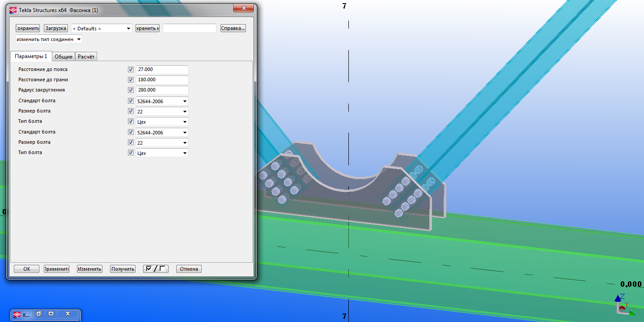644x322 pixels.
Task: Open the last Тип болта dropdown
Action: 162,153
